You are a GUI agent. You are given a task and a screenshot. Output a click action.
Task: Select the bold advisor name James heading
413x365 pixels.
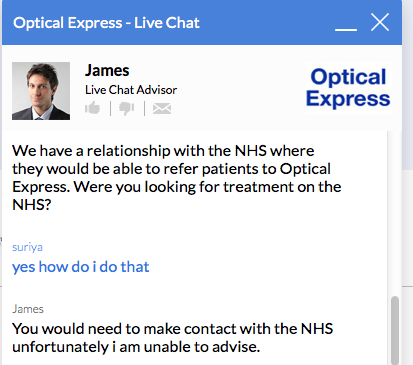point(107,70)
